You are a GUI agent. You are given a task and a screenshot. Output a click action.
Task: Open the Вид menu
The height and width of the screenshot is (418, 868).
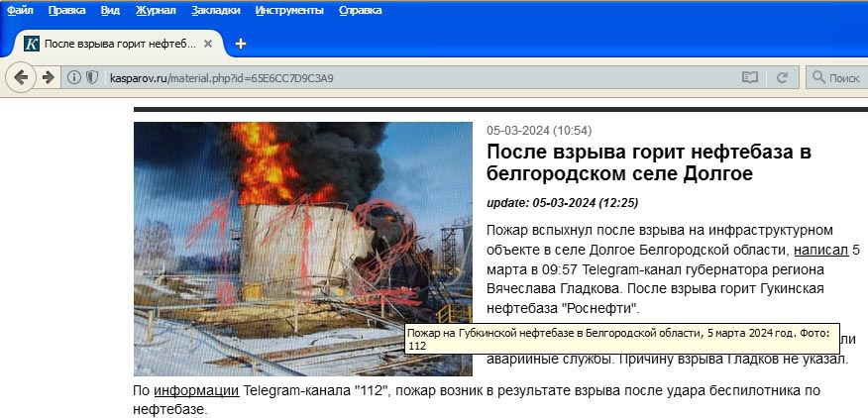[x=111, y=10]
